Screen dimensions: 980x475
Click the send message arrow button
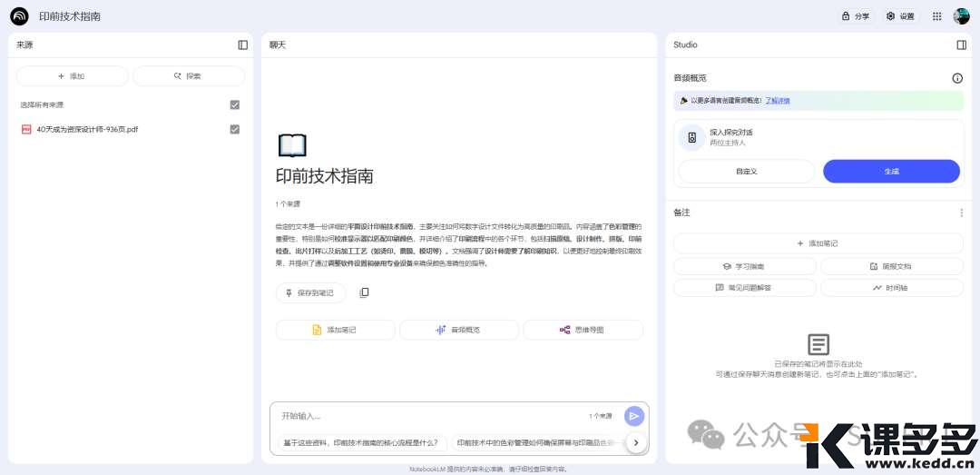(633, 416)
